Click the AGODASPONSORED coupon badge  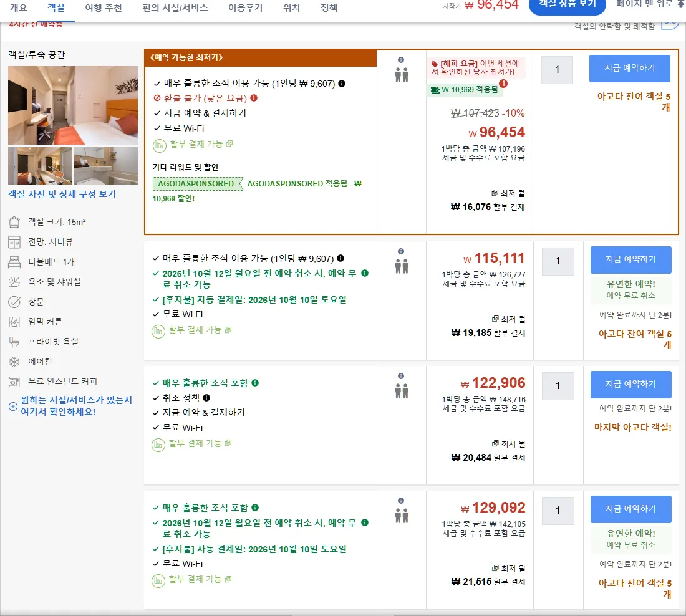(197, 184)
